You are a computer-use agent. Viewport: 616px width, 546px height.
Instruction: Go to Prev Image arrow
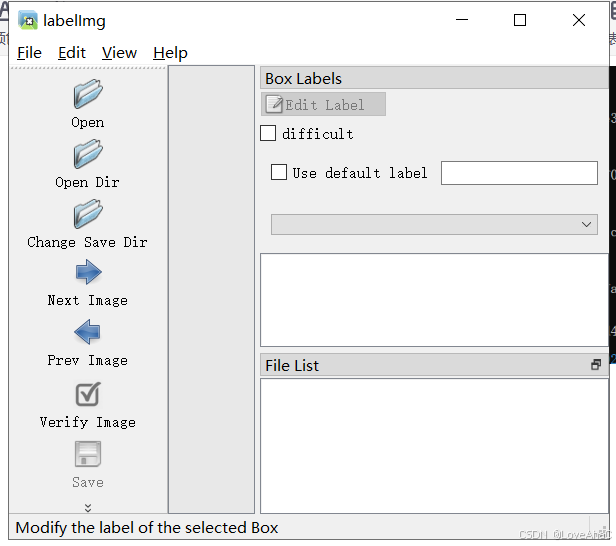click(88, 332)
